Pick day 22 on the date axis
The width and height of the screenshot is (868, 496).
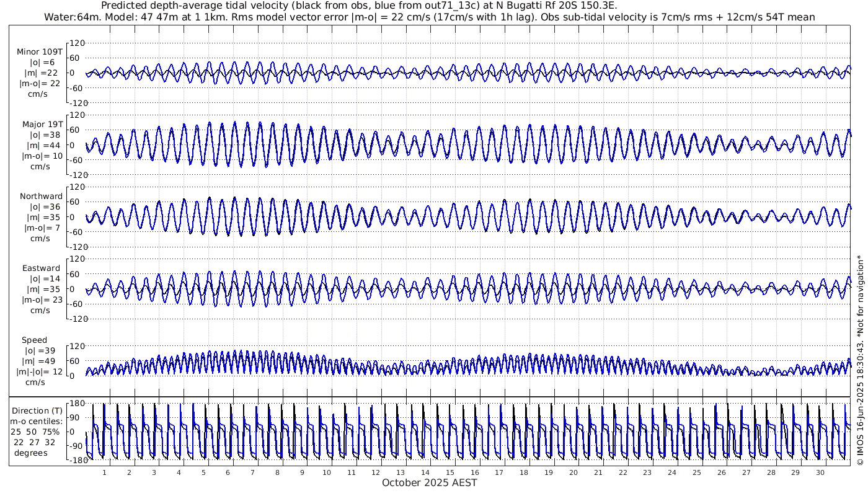[622, 472]
